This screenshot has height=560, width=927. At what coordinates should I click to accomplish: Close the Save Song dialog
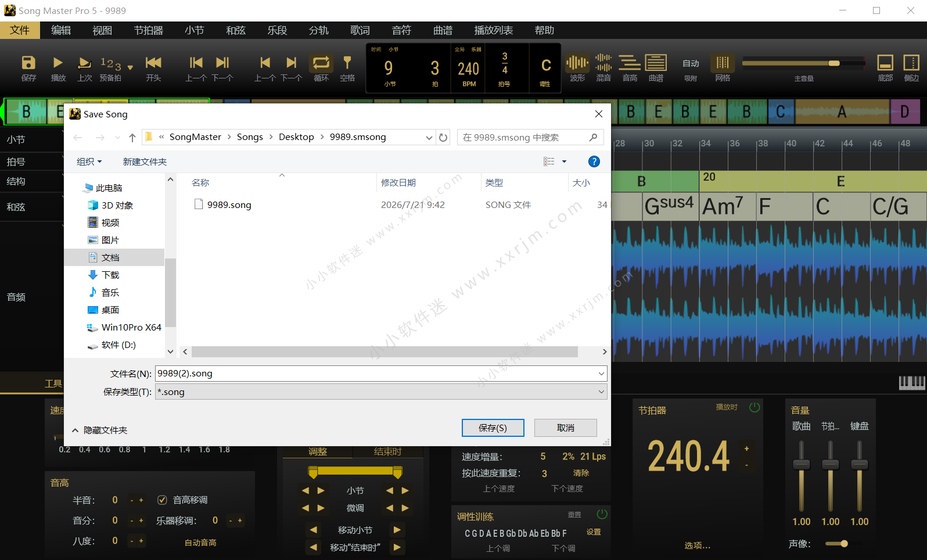(x=599, y=114)
